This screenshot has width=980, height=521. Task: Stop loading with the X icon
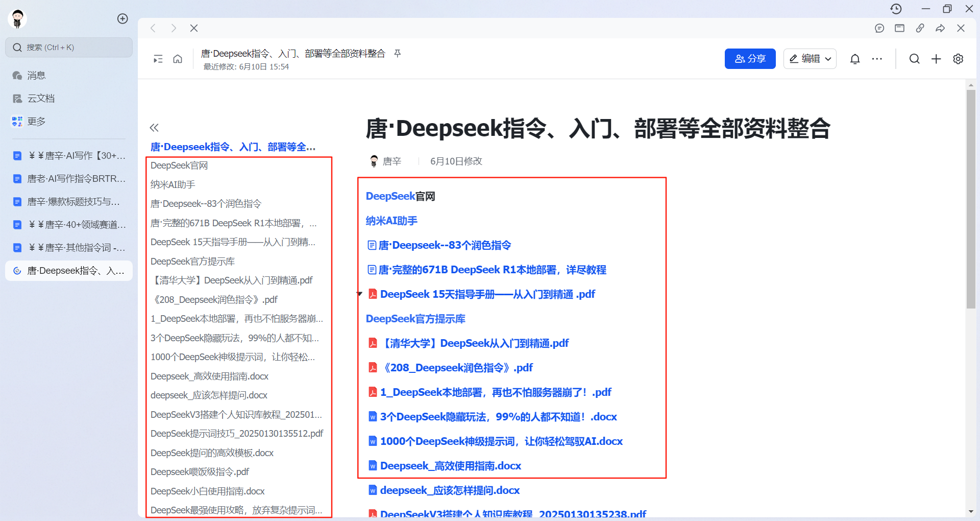click(x=194, y=28)
